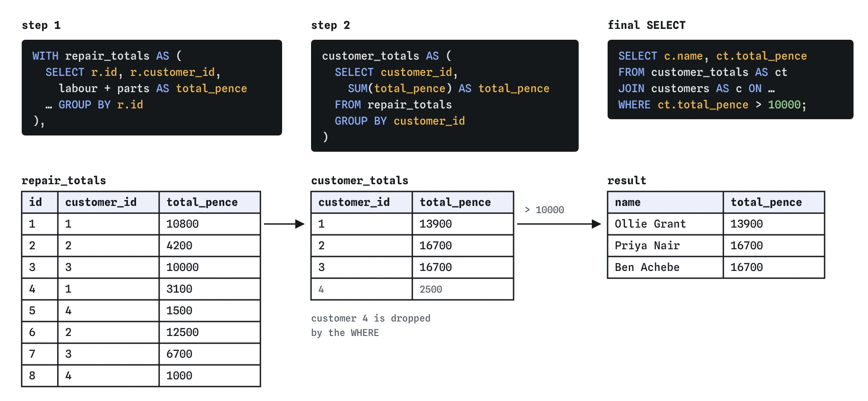Select the Priya Nair name cell
Viewport: 868px width, 401px height.
click(x=665, y=246)
